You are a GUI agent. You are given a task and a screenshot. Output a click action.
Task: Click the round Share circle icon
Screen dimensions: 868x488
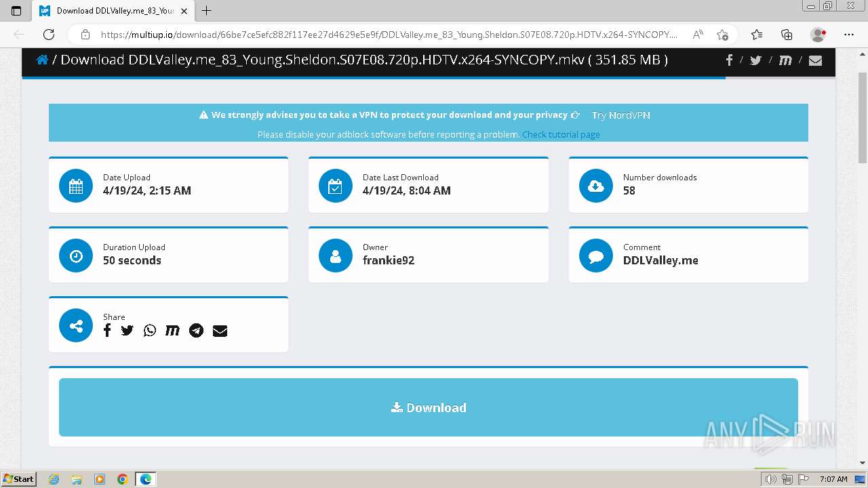coord(76,325)
